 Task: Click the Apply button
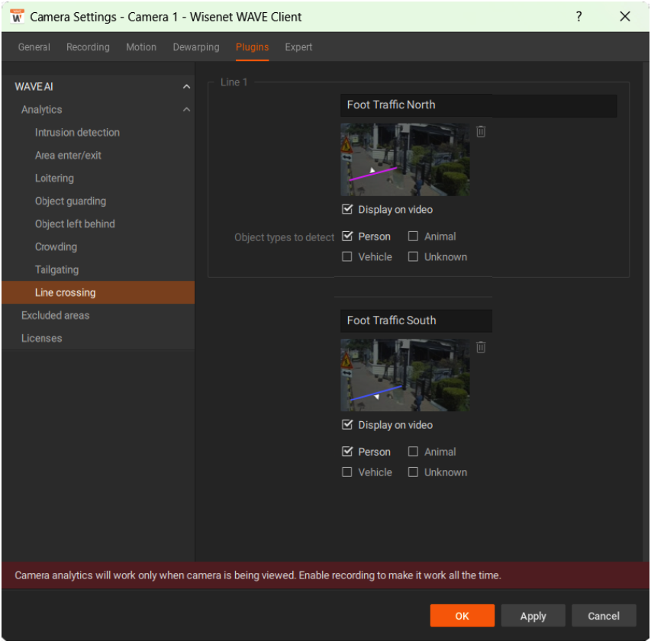point(533,616)
